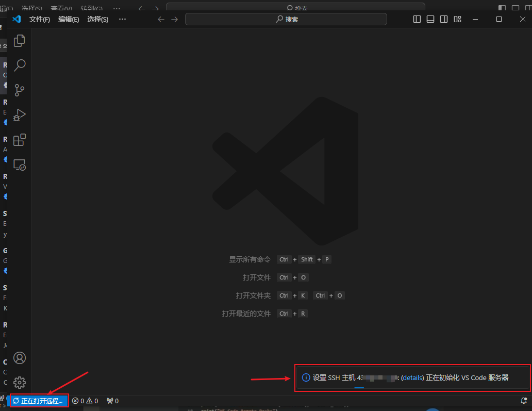Click the R keycap in the 打开最近的文件 row

coord(303,314)
